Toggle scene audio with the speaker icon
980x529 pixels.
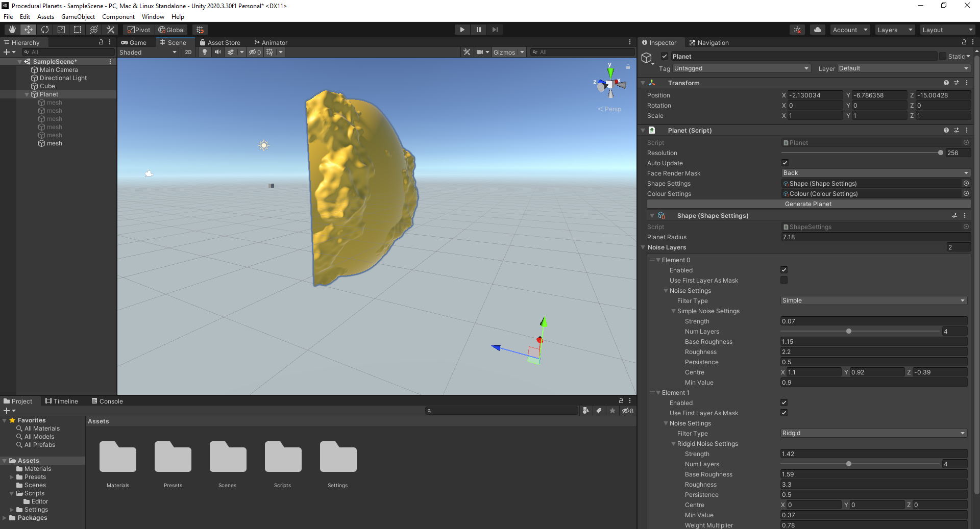pos(218,52)
